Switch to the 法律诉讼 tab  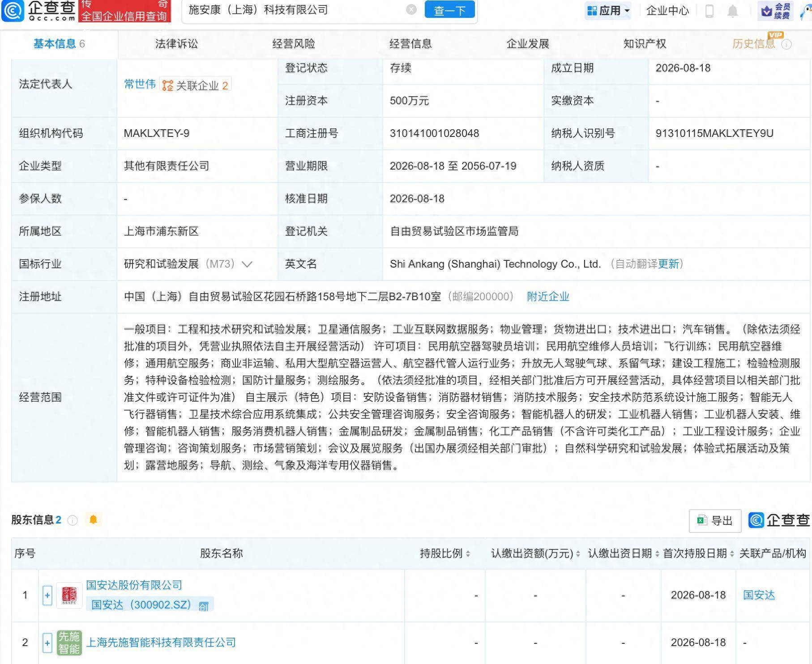click(176, 44)
